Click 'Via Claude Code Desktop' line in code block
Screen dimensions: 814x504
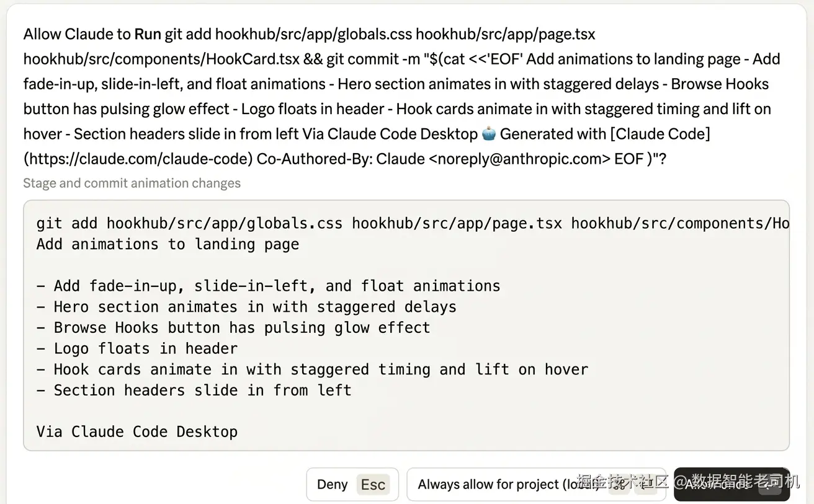point(137,431)
